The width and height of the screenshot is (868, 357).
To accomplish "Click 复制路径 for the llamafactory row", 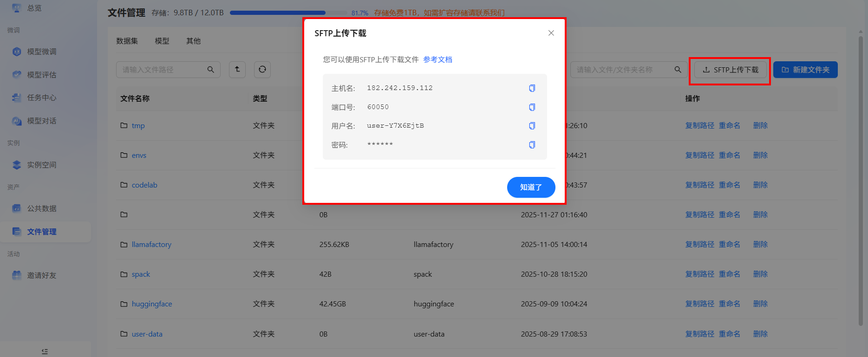I will (700, 244).
